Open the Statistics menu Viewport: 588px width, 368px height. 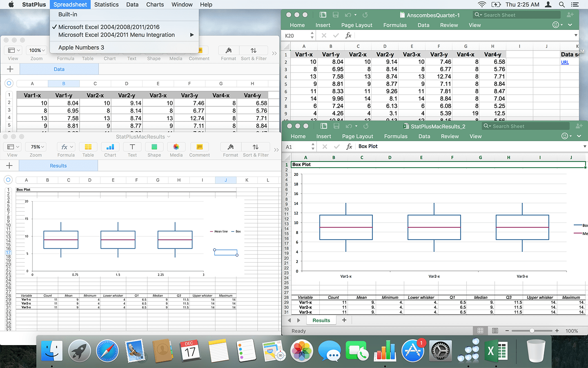click(x=106, y=4)
